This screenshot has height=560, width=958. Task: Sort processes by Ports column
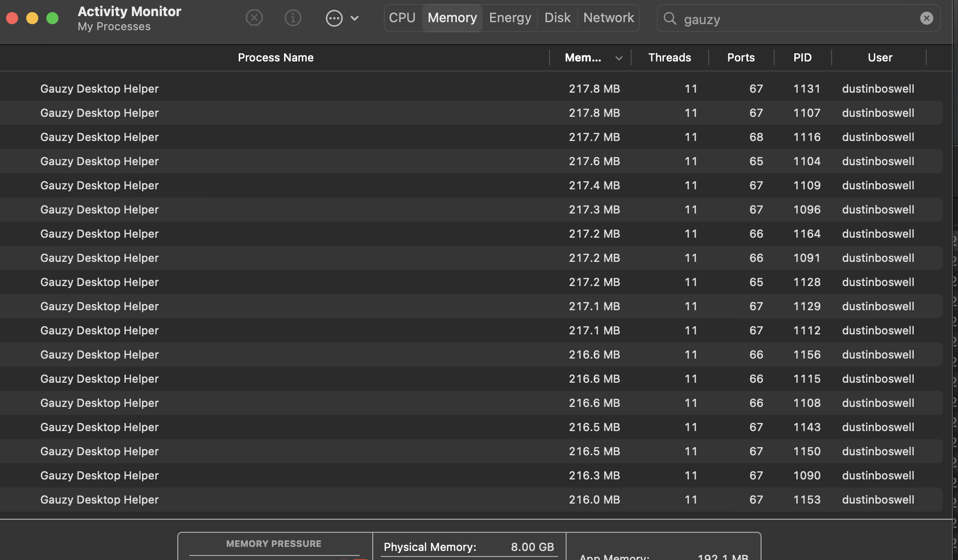coord(740,57)
